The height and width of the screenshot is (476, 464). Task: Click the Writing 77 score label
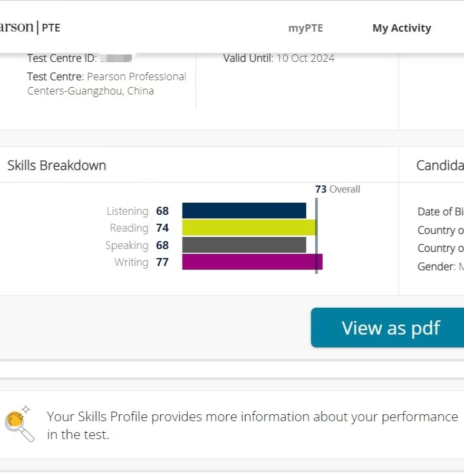tap(141, 262)
